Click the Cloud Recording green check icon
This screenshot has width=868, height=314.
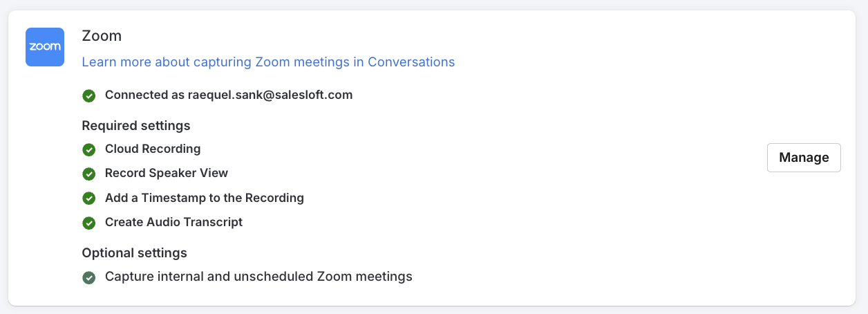[x=88, y=149]
